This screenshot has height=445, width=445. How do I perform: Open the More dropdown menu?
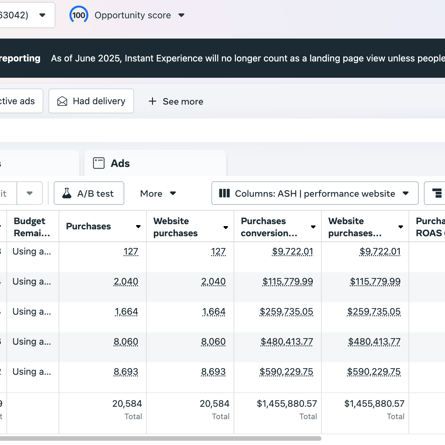pyautogui.click(x=158, y=193)
